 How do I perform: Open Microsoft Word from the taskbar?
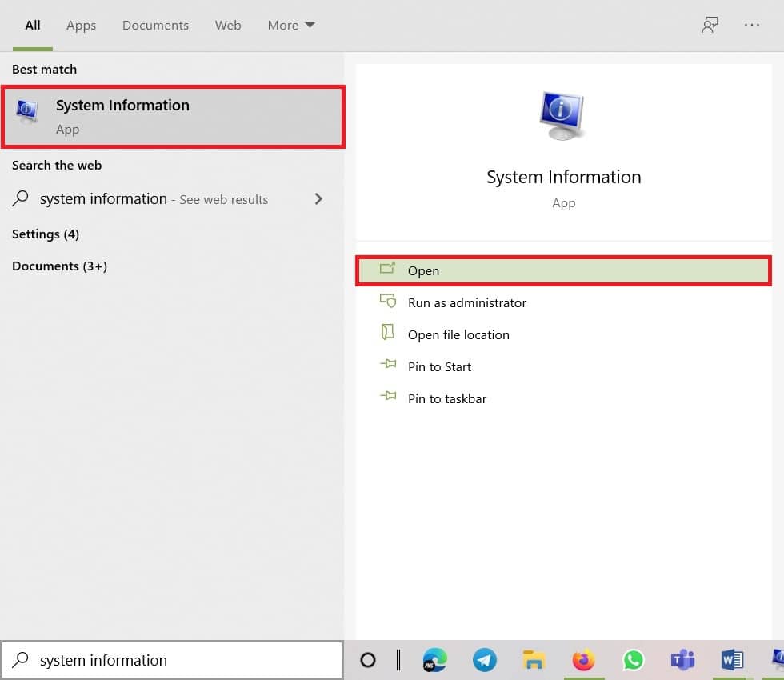coord(731,661)
